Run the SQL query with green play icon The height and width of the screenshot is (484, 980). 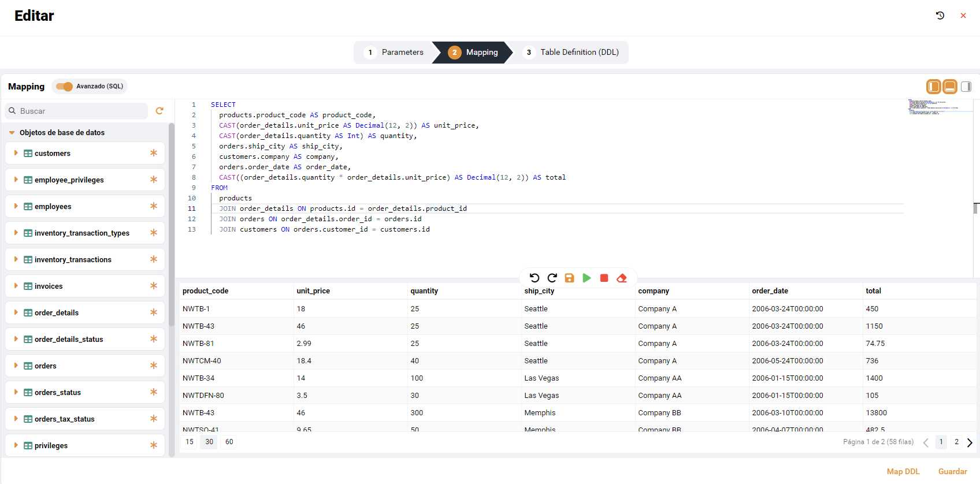[x=586, y=278]
